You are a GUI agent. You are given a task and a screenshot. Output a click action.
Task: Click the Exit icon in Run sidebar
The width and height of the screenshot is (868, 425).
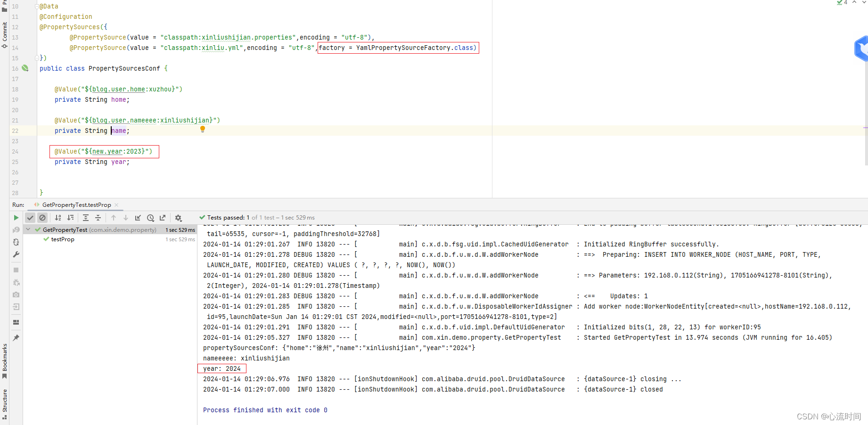[16, 307]
